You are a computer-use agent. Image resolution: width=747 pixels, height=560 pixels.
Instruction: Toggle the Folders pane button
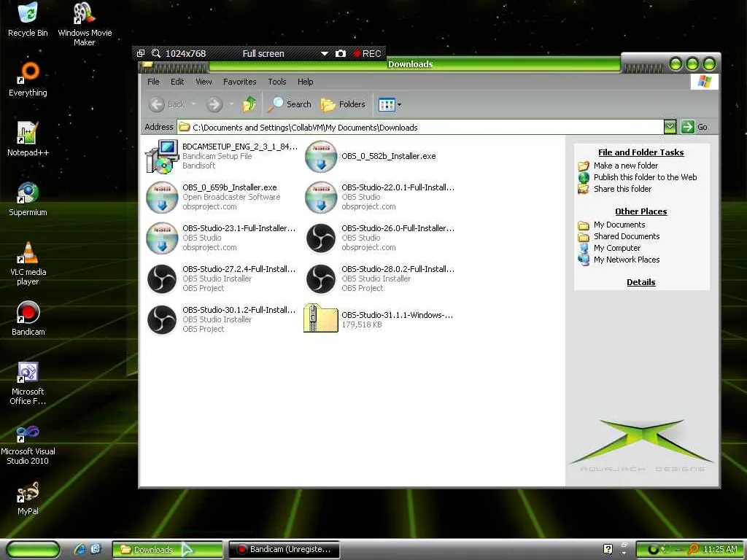coord(343,104)
